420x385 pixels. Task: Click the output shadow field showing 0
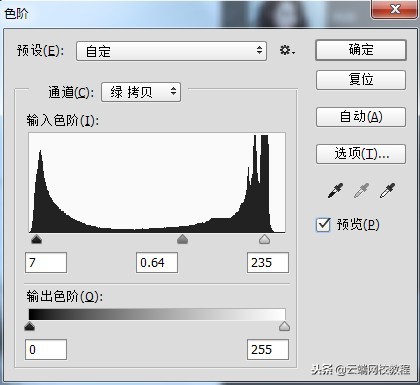[46, 350]
